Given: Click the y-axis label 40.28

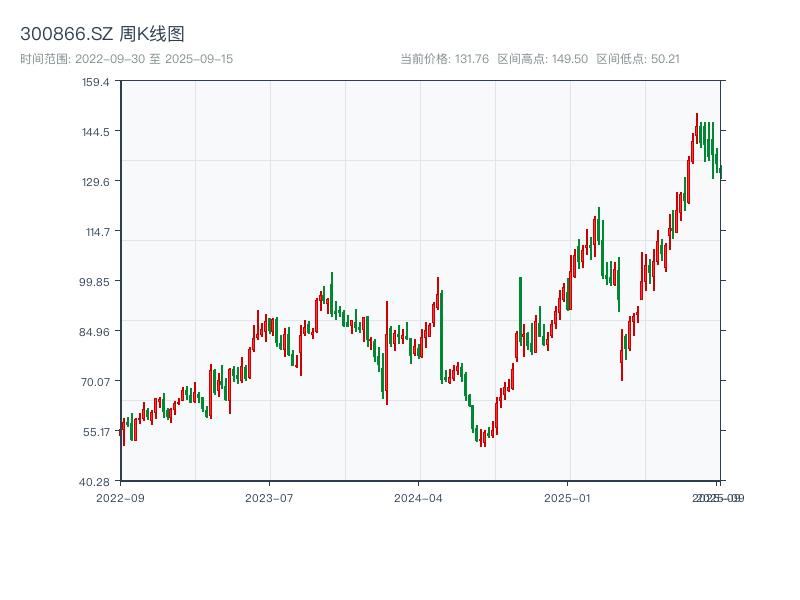Looking at the screenshot, I should (94, 482).
